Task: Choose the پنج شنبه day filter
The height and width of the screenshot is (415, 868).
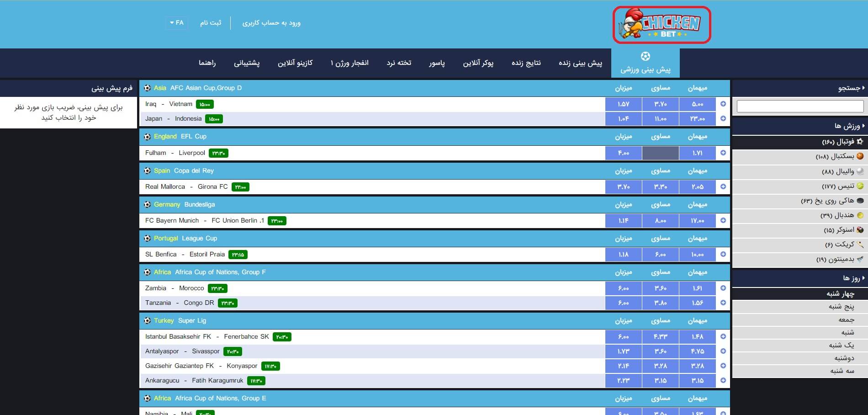Action: (x=800, y=306)
